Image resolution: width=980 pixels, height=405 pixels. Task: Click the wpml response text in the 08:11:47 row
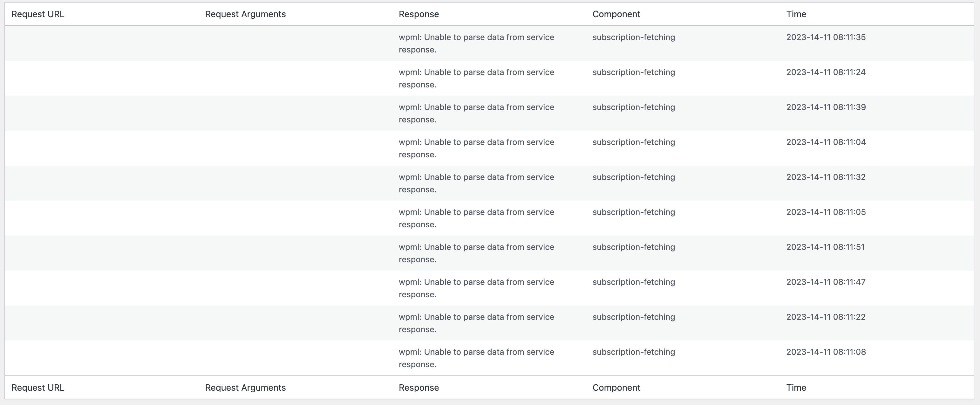click(476, 289)
